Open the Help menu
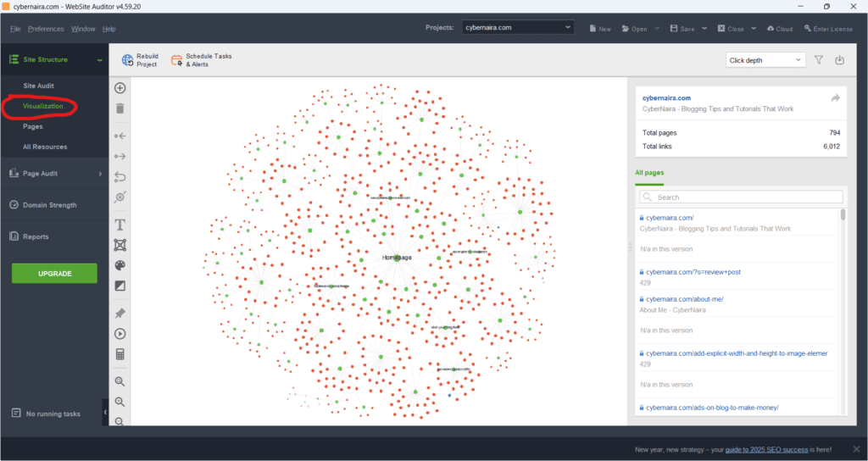This screenshot has width=868, height=461. pos(109,29)
